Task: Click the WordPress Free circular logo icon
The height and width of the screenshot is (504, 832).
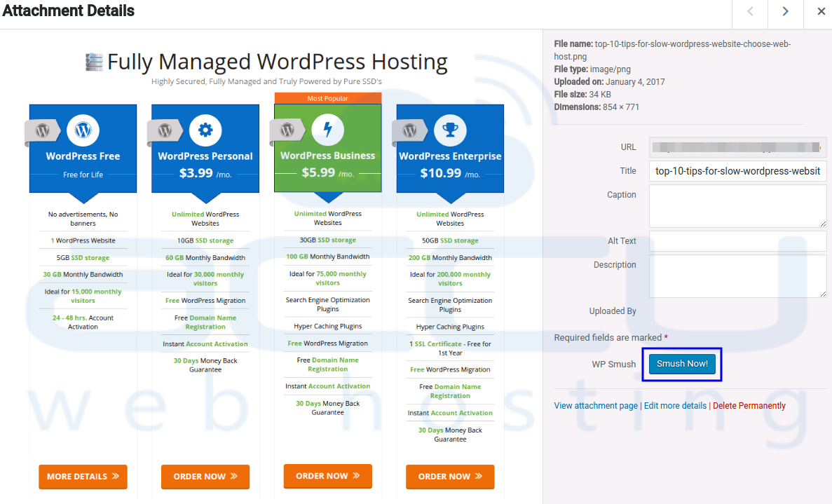Action: (x=83, y=130)
